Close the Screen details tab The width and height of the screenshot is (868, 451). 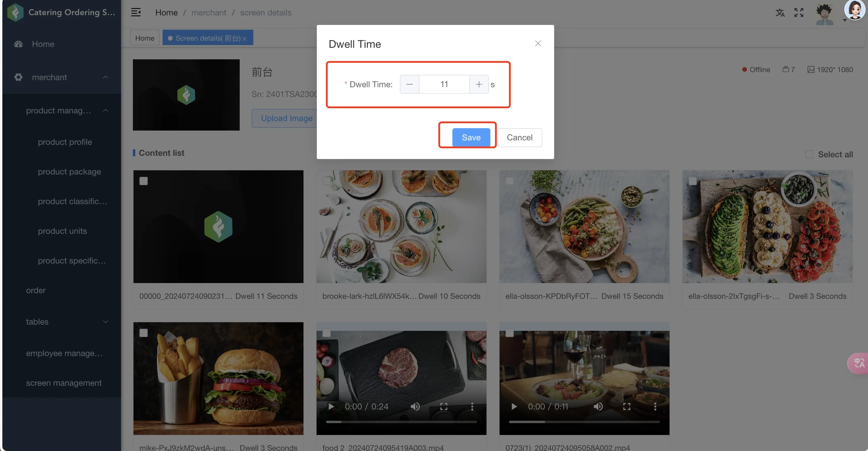pyautogui.click(x=245, y=39)
